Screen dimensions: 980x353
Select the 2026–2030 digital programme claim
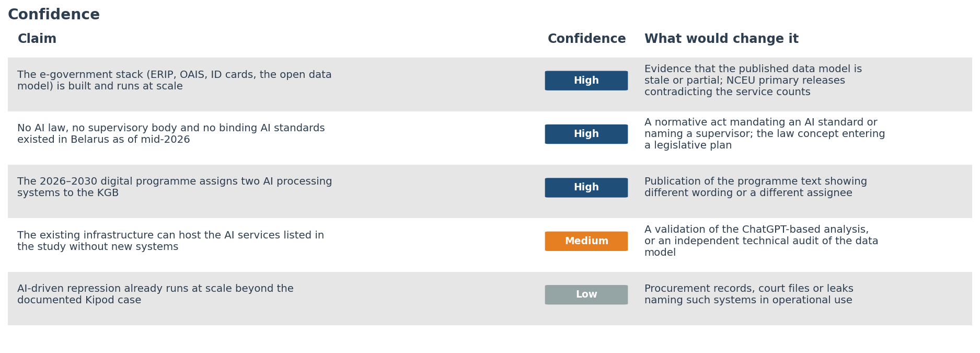pyautogui.click(x=175, y=187)
